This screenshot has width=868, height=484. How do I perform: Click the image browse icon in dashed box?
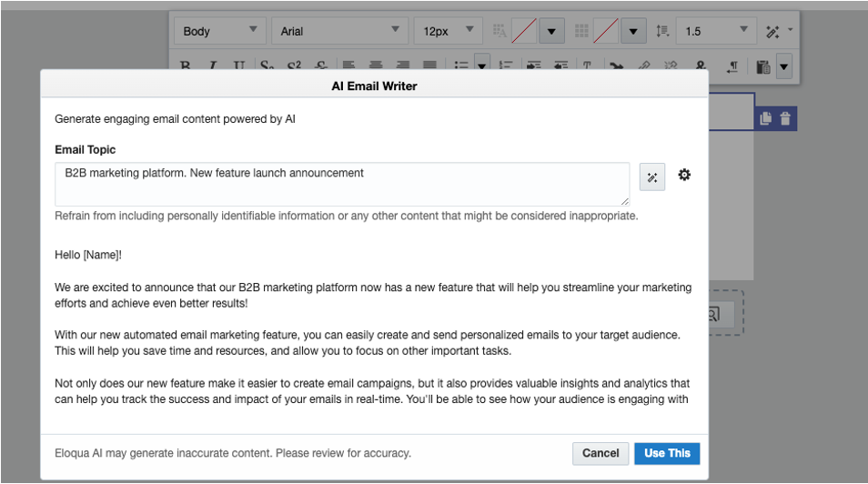[713, 314]
